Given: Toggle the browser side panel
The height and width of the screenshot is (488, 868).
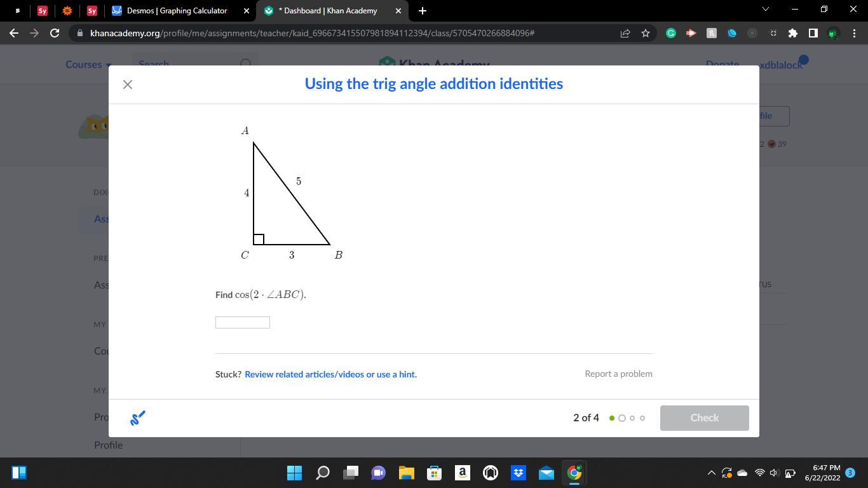Looking at the screenshot, I should pyautogui.click(x=813, y=33).
